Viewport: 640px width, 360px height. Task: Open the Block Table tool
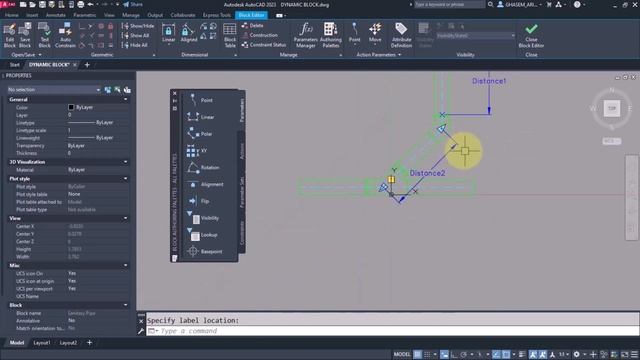(x=230, y=36)
